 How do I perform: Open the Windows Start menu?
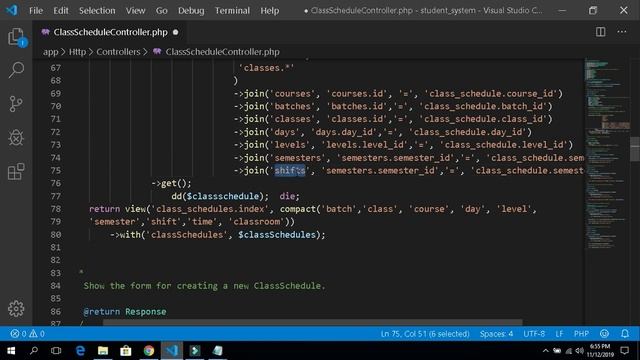coord(11,351)
